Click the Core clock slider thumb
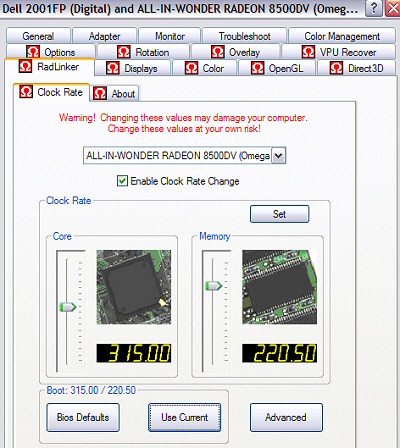Image resolution: width=400 pixels, height=448 pixels. coord(68,307)
